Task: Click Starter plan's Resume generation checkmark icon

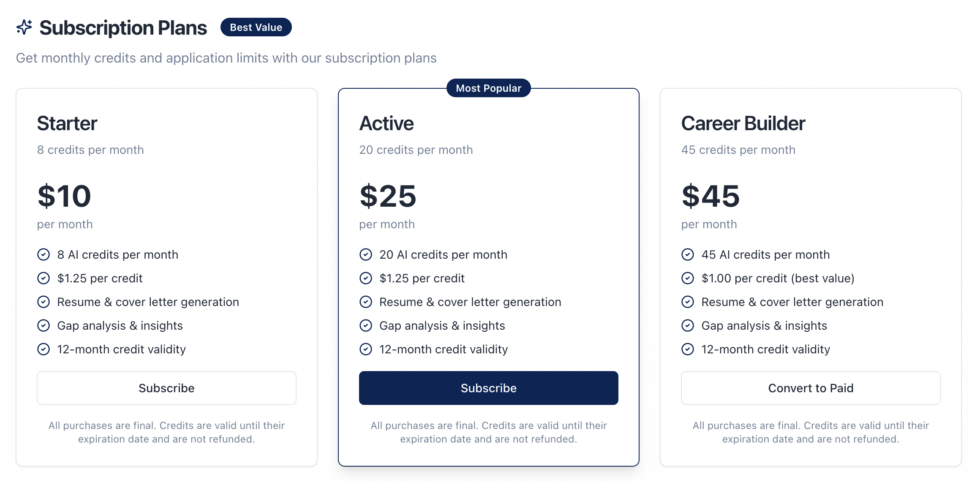Action: [x=44, y=302]
